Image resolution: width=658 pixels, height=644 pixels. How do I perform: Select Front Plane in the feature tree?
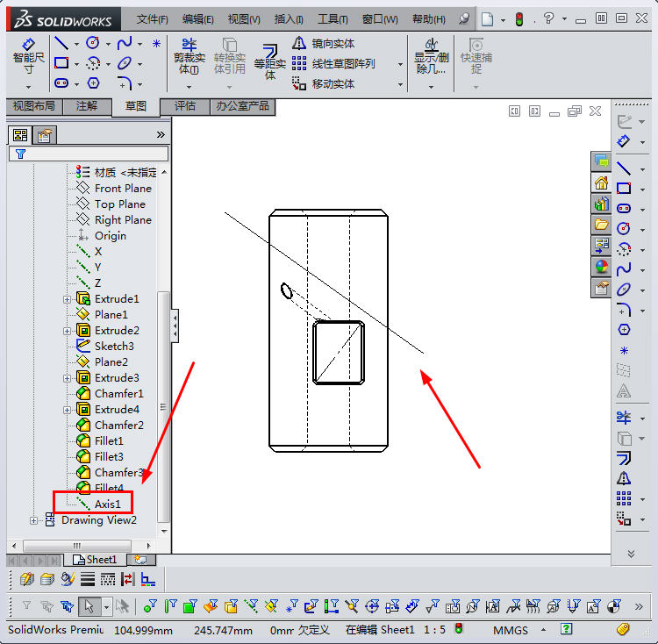tap(123, 189)
